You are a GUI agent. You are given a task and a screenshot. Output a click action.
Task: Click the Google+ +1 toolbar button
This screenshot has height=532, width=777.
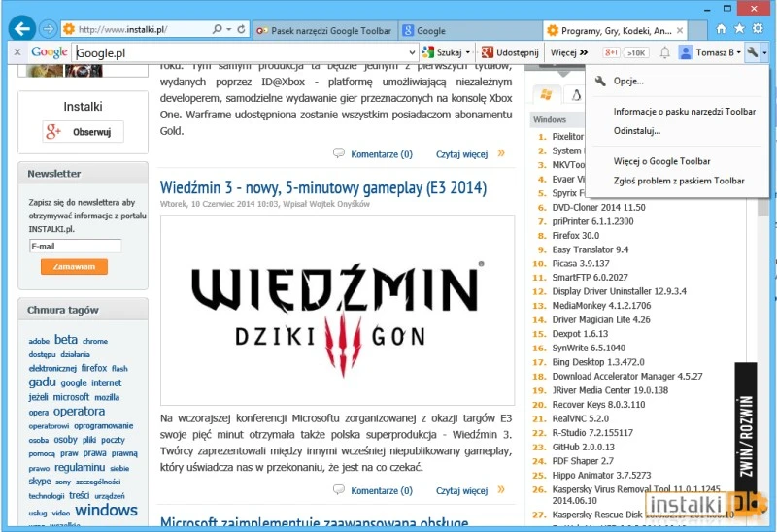coord(613,52)
